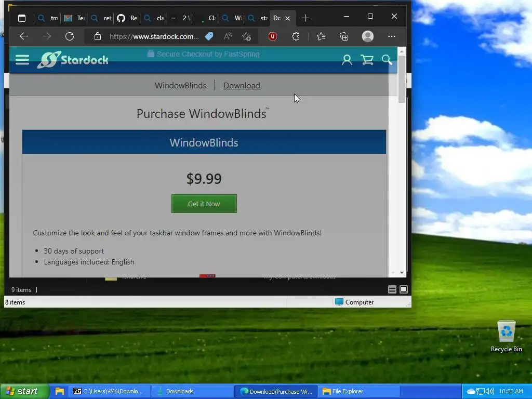This screenshot has width=532, height=399.
Task: Open the WindowBlinds page link
Action: [180, 86]
